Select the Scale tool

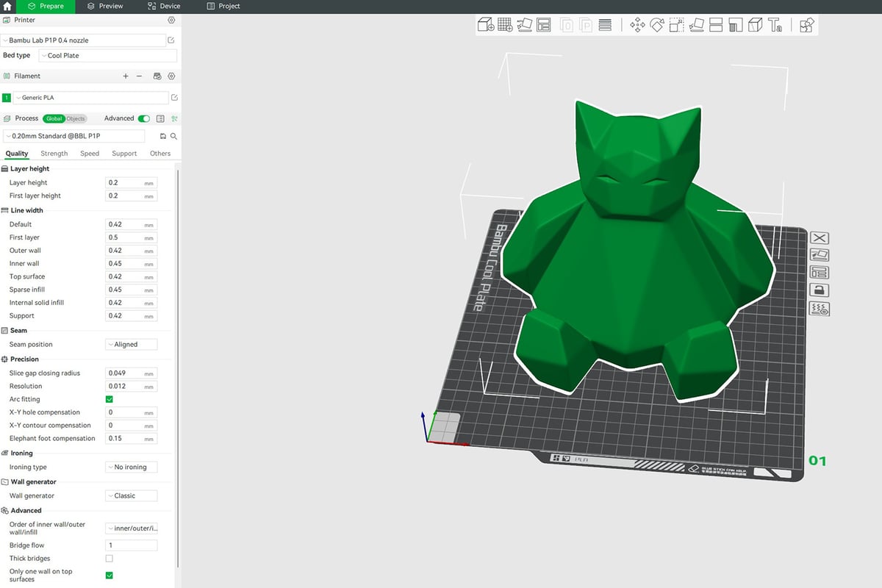[677, 25]
